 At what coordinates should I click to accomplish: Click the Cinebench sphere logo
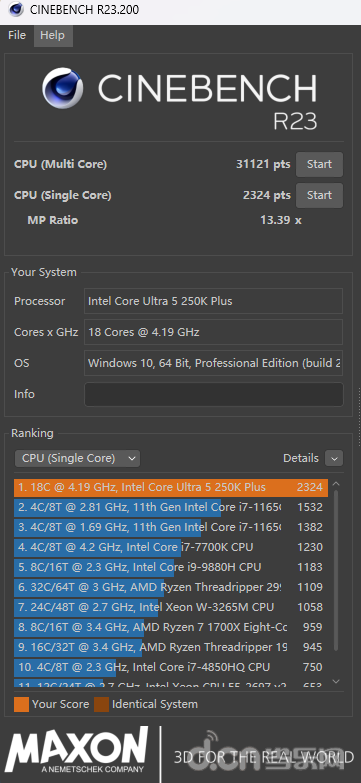click(62, 88)
